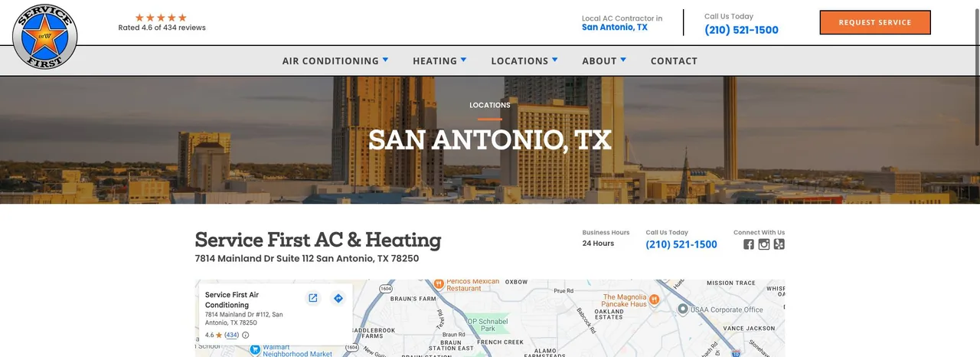Image resolution: width=980 pixels, height=357 pixels.
Task: Click the Service First AC & Heating heading
Action: pos(318,240)
